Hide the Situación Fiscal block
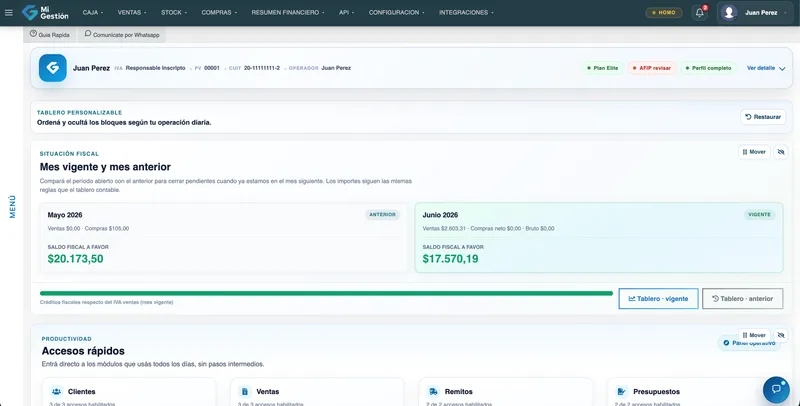800x406 pixels. pos(781,152)
